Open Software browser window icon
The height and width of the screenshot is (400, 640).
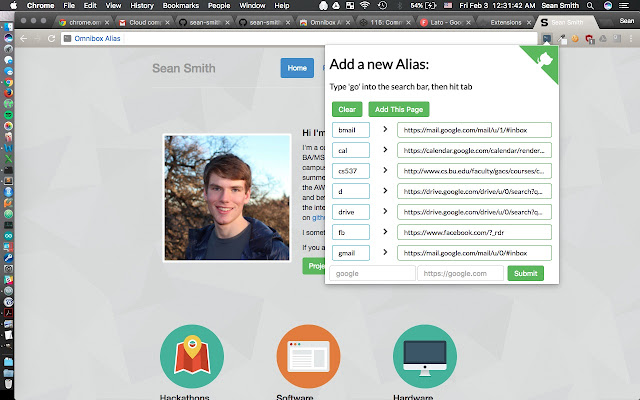[308, 356]
